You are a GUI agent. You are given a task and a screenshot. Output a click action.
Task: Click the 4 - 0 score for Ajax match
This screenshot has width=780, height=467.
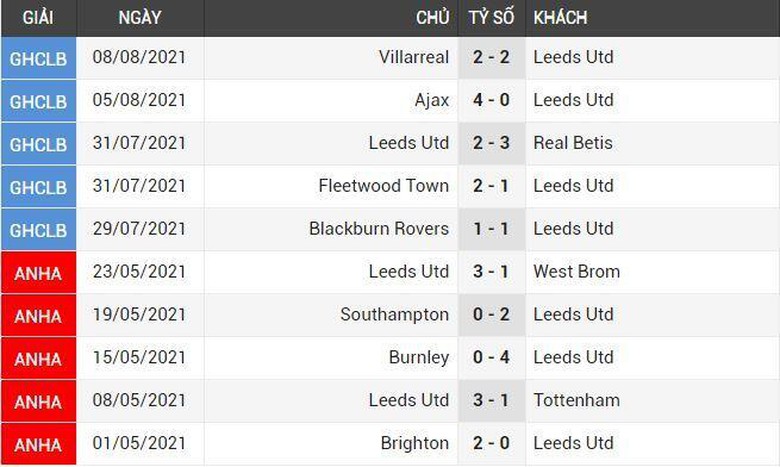coord(491,100)
